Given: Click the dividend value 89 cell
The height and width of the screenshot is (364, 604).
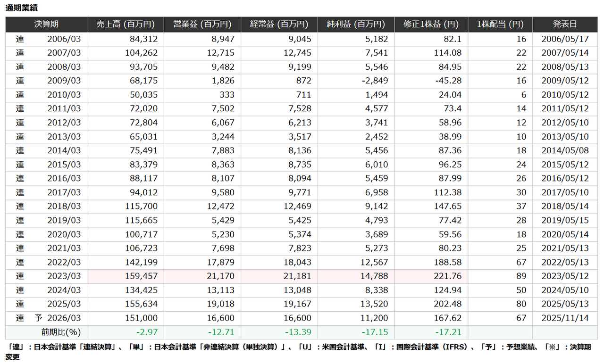Looking at the screenshot, I should tap(521, 276).
